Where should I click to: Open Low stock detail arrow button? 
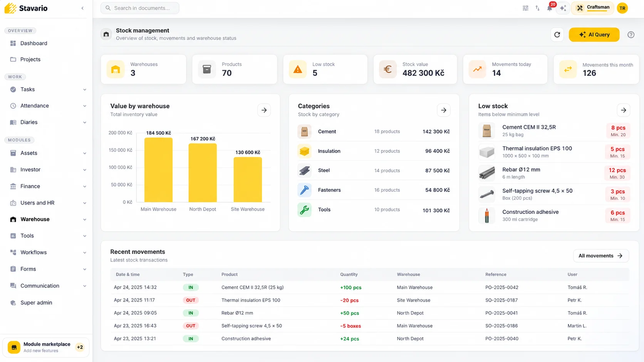tap(624, 110)
